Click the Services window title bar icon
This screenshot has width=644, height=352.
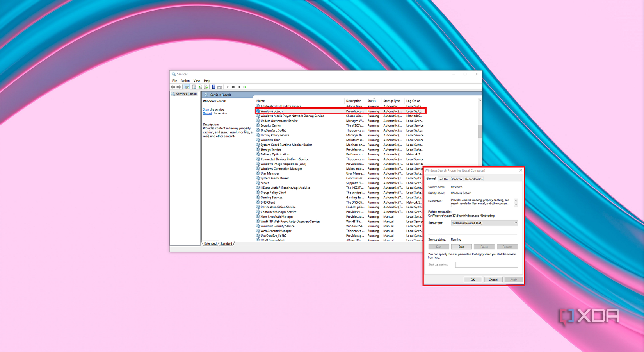pyautogui.click(x=174, y=74)
